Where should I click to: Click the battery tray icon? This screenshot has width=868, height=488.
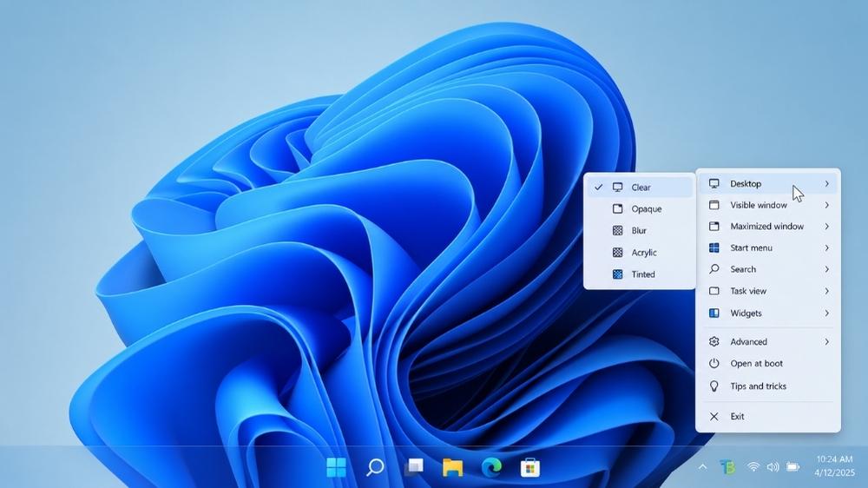792,467
